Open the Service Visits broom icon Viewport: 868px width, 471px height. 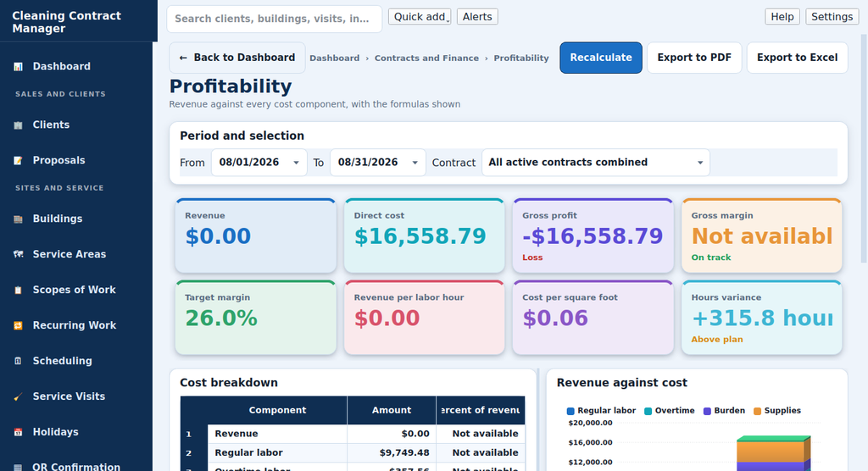click(19, 396)
